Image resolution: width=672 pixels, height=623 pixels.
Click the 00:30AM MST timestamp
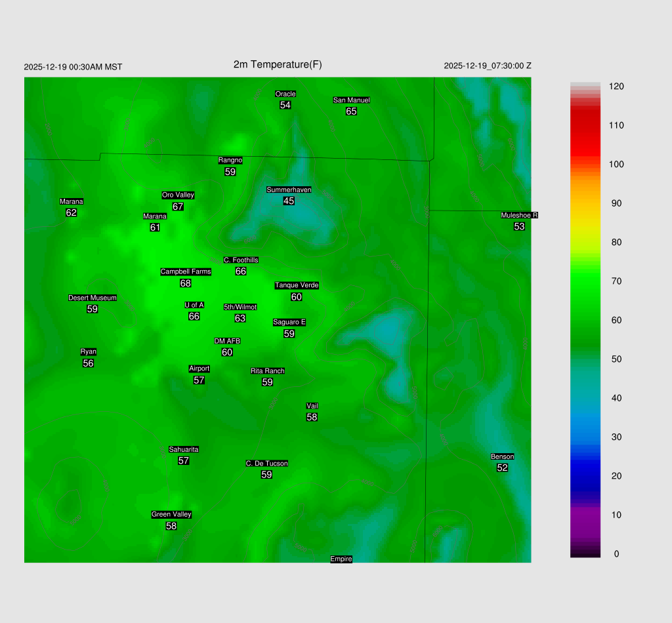click(x=73, y=67)
